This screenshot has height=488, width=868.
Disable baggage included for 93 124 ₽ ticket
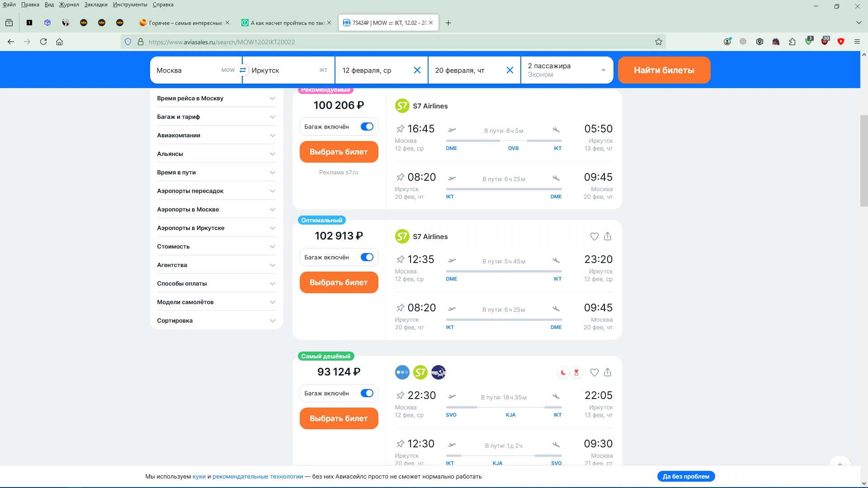pyautogui.click(x=367, y=393)
